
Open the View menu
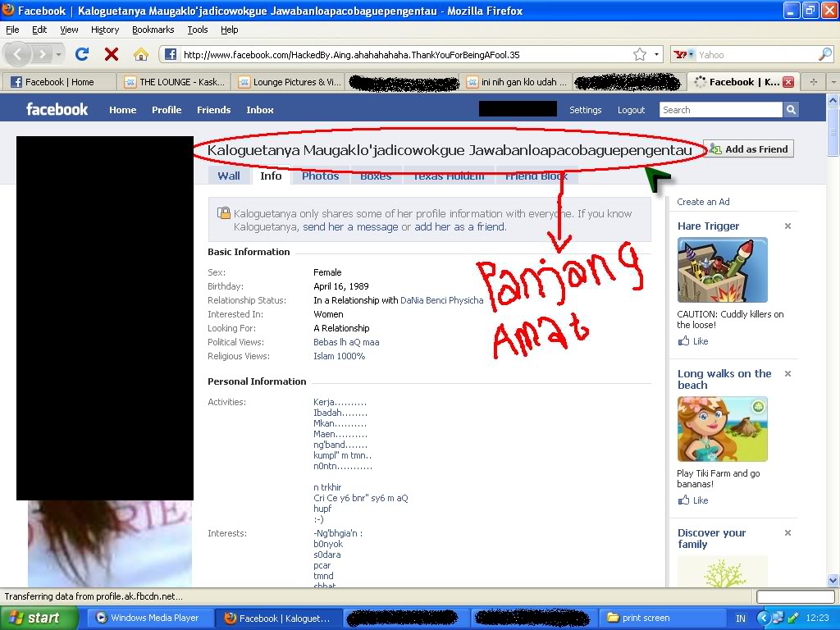point(69,30)
